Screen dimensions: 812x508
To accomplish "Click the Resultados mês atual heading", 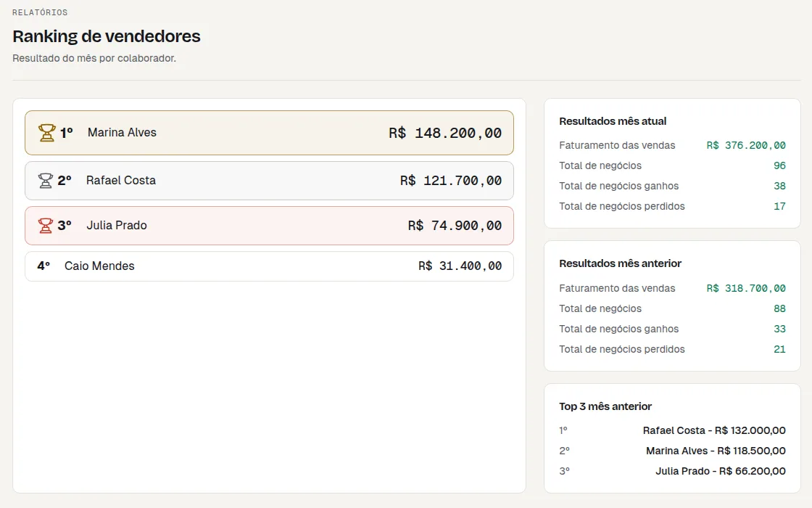I will click(613, 121).
